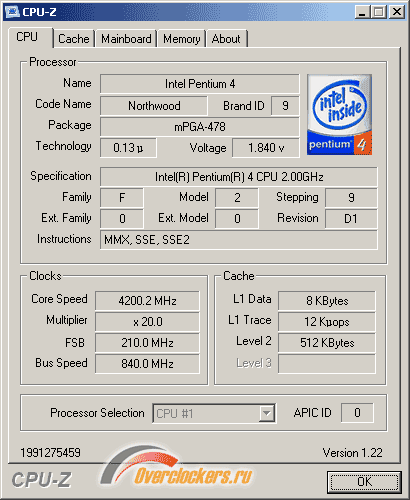Click the Level 2 value 512 KBytes
This screenshot has width=410, height=500.
pos(327,343)
